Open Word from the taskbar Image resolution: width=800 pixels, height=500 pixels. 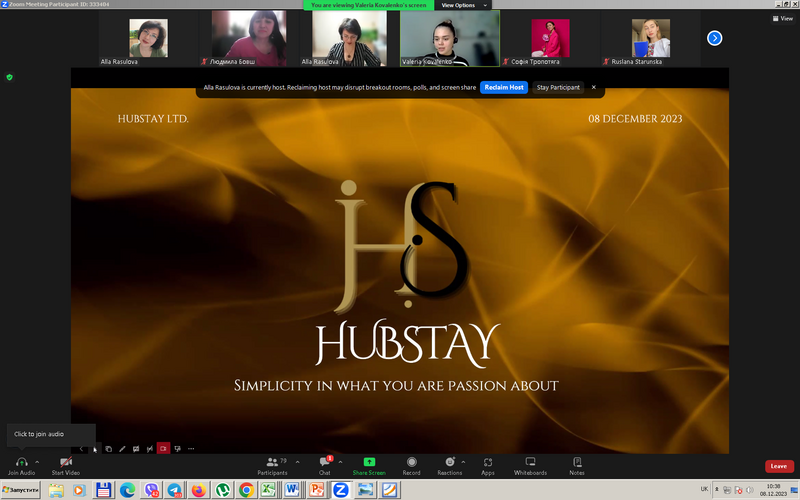pyautogui.click(x=292, y=490)
